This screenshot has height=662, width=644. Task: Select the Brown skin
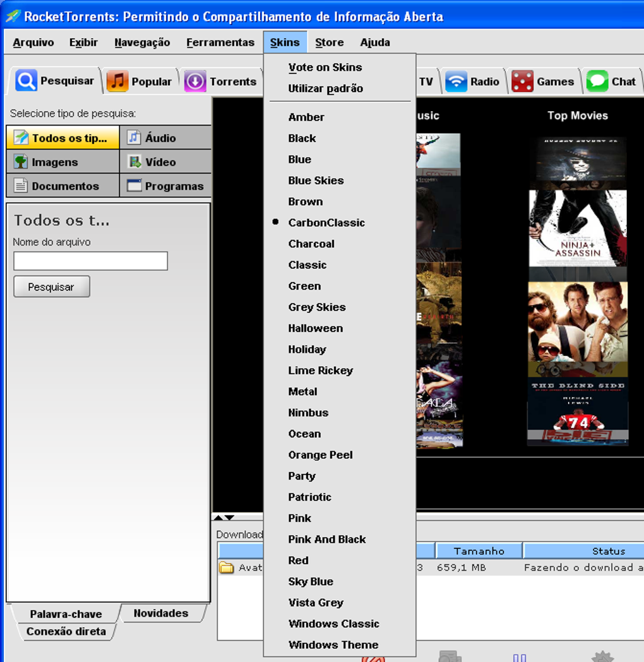pos(340,201)
